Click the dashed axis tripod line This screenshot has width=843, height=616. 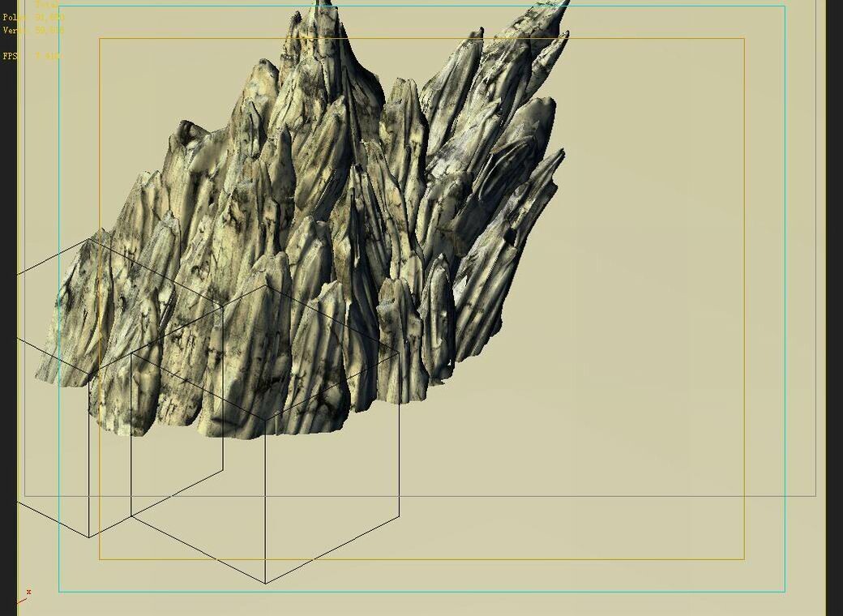pos(21,601)
